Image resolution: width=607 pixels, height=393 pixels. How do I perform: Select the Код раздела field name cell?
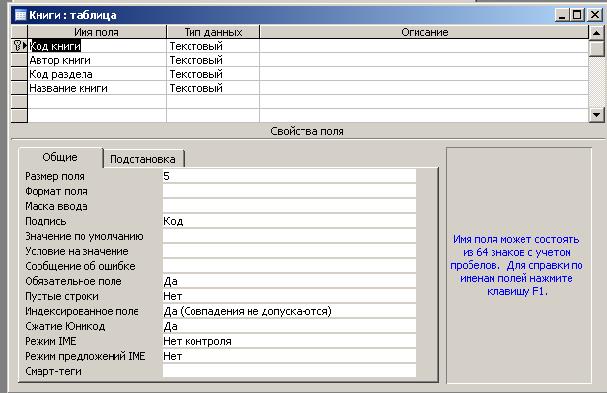click(x=97, y=74)
